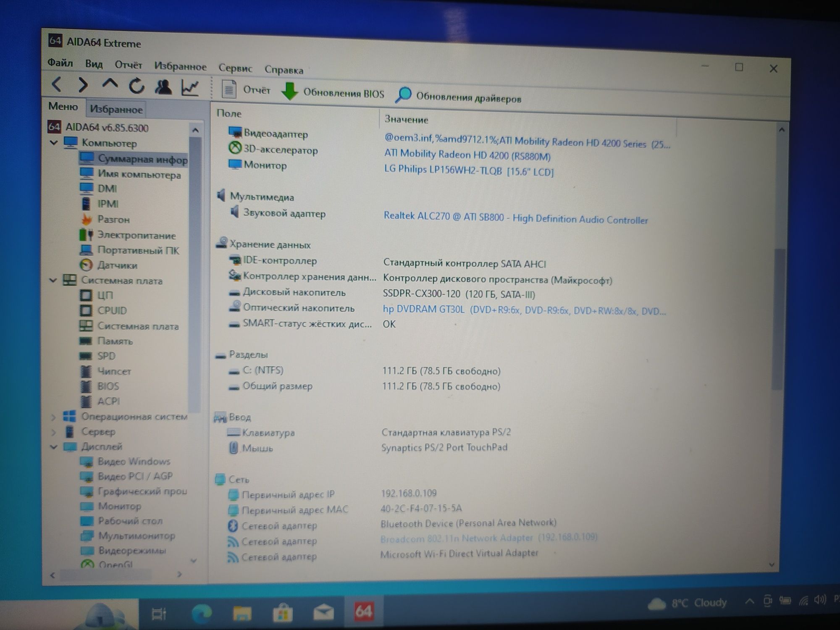Open the Mail app from the taskbar
Image resolution: width=840 pixels, height=630 pixels.
point(323,612)
